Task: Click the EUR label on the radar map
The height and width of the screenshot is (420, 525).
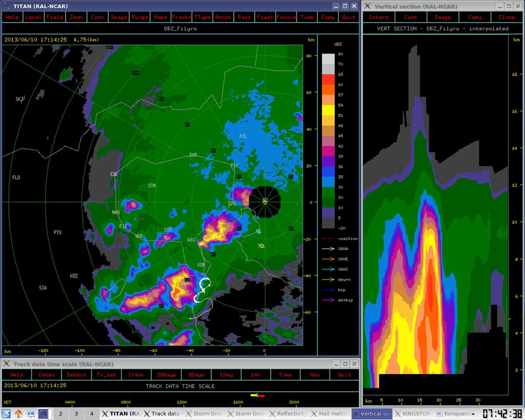Action: click(193, 155)
